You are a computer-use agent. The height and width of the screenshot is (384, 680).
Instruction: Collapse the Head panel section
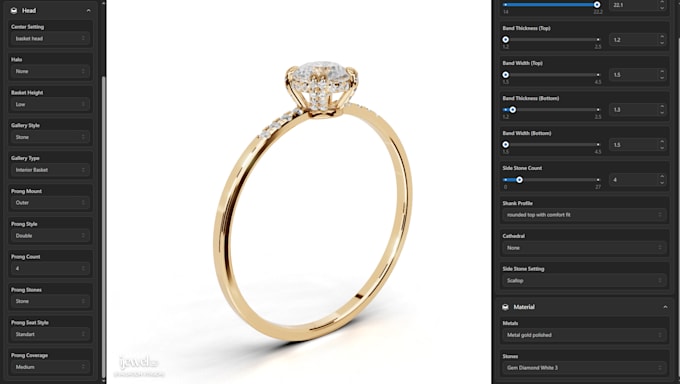pyautogui.click(x=88, y=10)
